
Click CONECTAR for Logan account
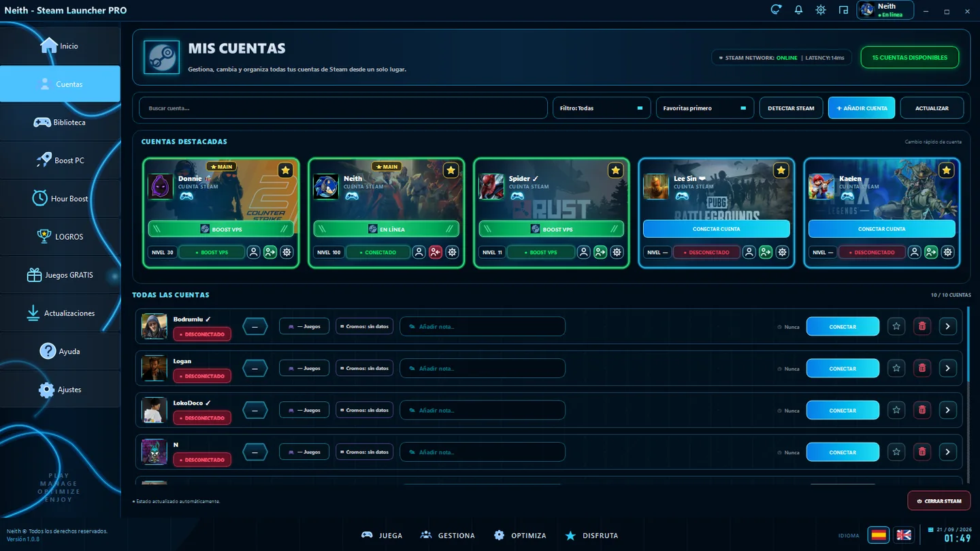[843, 368]
